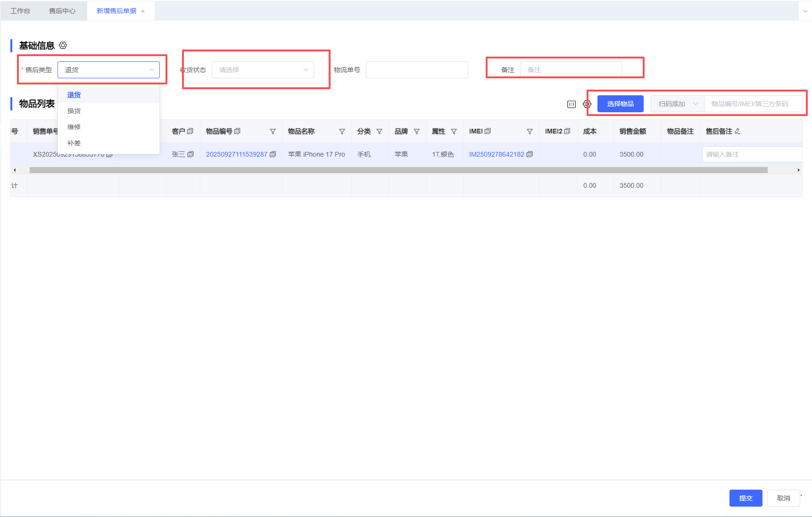Screen dimensions: 812x517
Task: Expand the 收货状态 dropdown
Action: [x=263, y=70]
